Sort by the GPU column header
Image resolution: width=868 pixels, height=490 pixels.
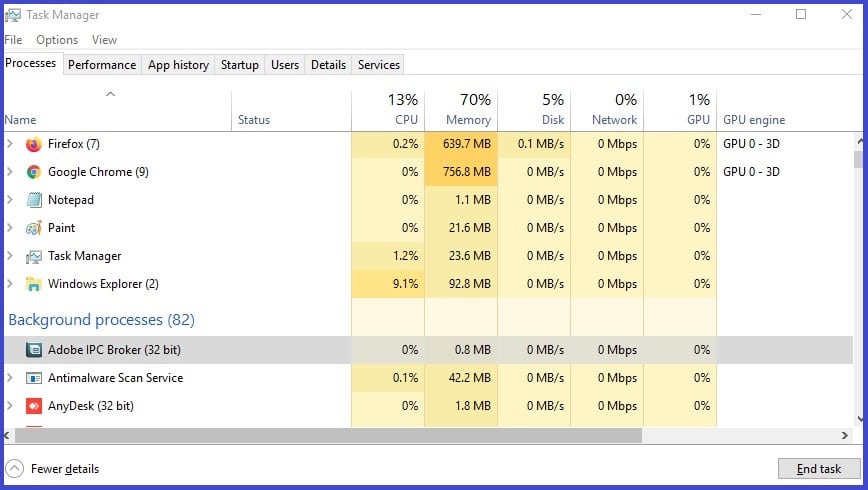680,111
